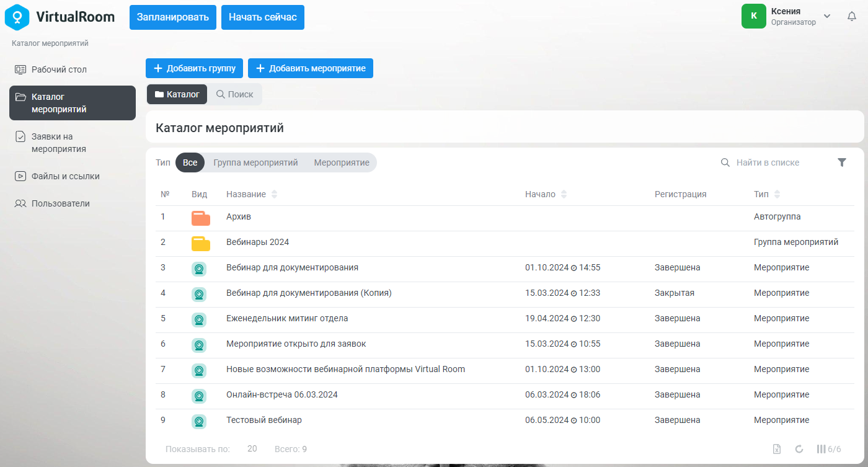Viewport: 868px width, 467px height.
Task: Change the rows-per-page value 20
Action: (x=252, y=449)
